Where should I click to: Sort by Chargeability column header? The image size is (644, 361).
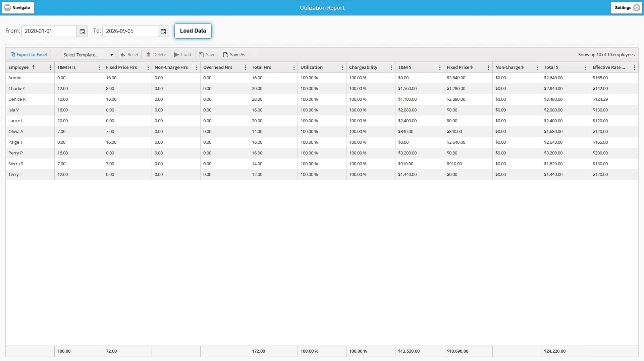pos(363,67)
